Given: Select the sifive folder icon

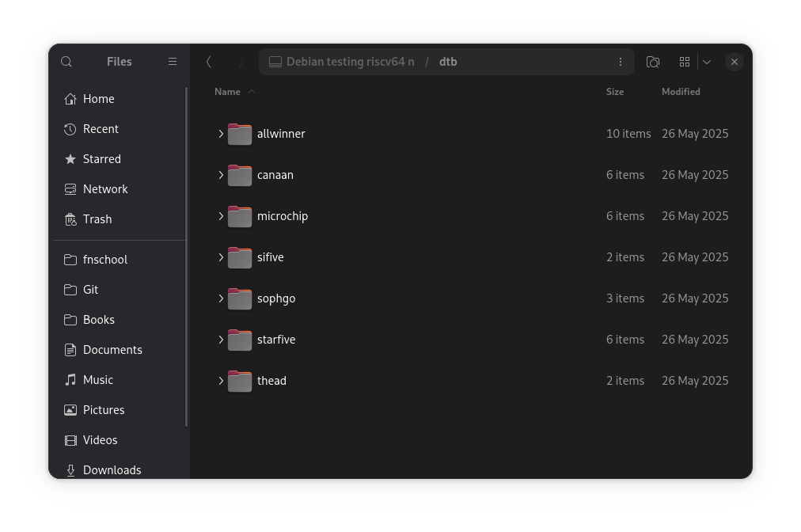Looking at the screenshot, I should (x=240, y=257).
